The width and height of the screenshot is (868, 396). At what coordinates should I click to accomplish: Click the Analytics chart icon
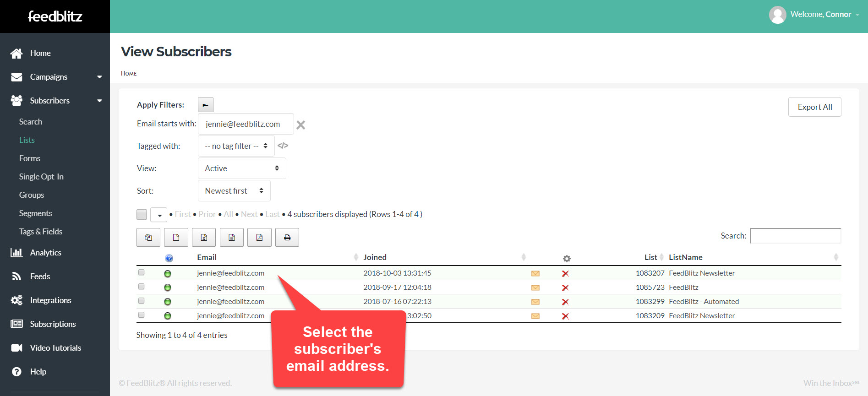click(x=16, y=253)
